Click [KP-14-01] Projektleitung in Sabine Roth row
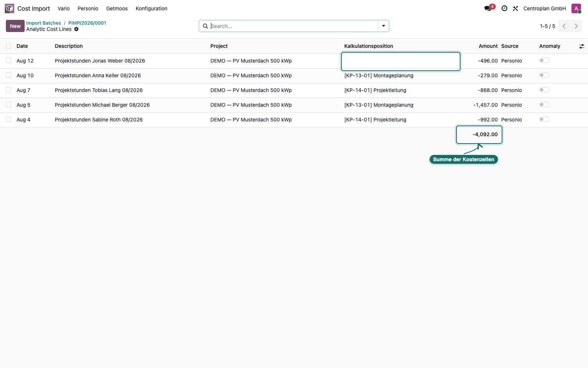The width and height of the screenshot is (588, 368). pyautogui.click(x=375, y=120)
